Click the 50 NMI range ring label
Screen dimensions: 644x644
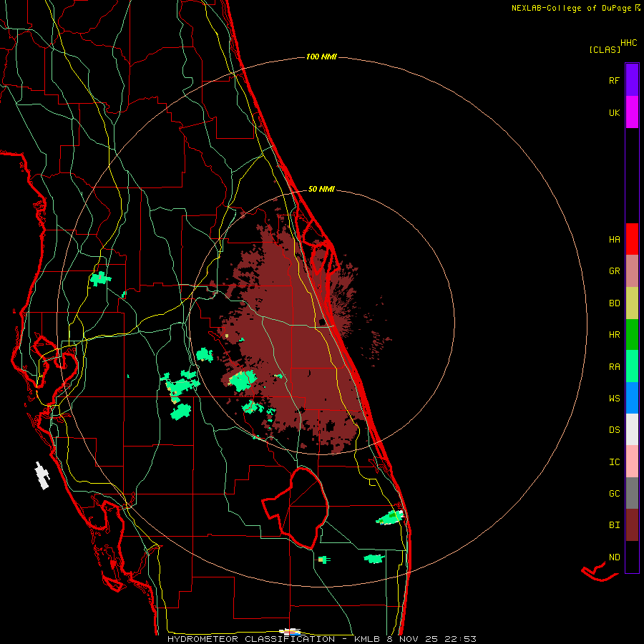coord(321,189)
